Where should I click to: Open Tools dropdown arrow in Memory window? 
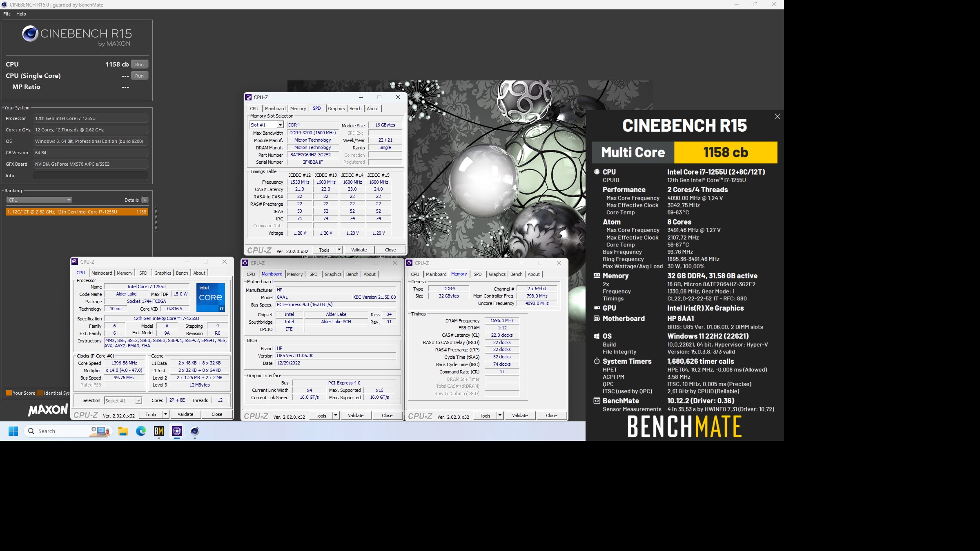(x=500, y=415)
